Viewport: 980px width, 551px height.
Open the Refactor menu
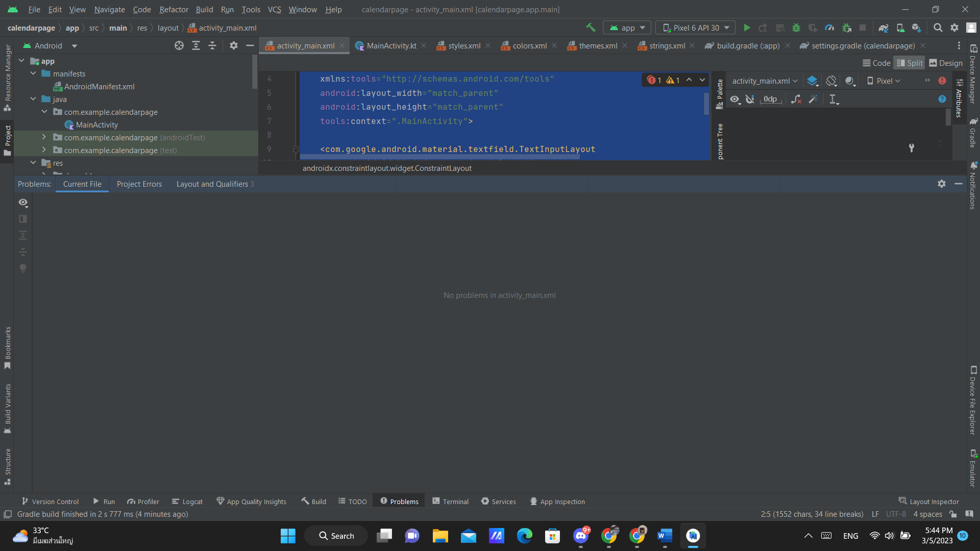click(x=173, y=9)
